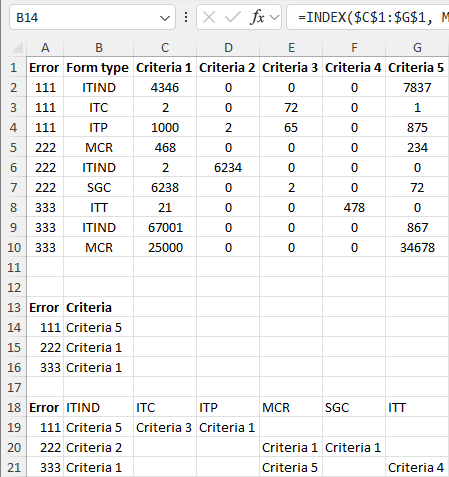Image resolution: width=449 pixels, height=477 pixels.
Task: Click cell with value 7837
Action: point(417,88)
